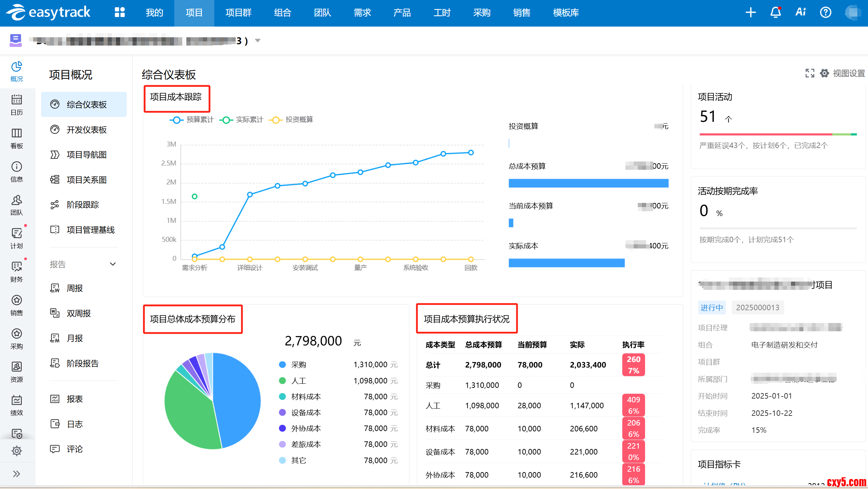
Task: Open 开发仪表板 in project overview menu
Action: pyautogui.click(x=86, y=130)
